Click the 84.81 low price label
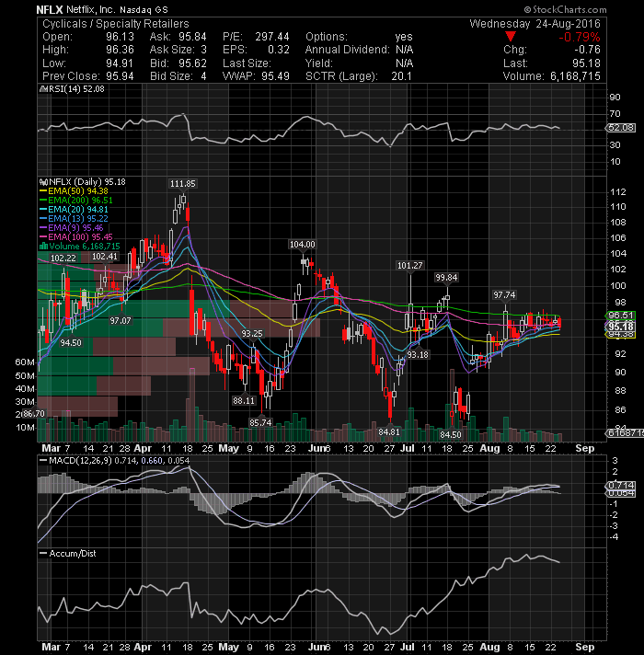644x655 pixels. point(389,432)
